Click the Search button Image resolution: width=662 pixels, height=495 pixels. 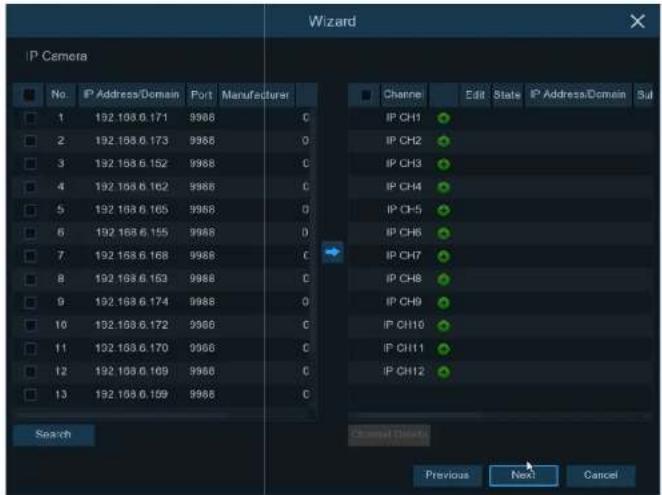pos(54,435)
